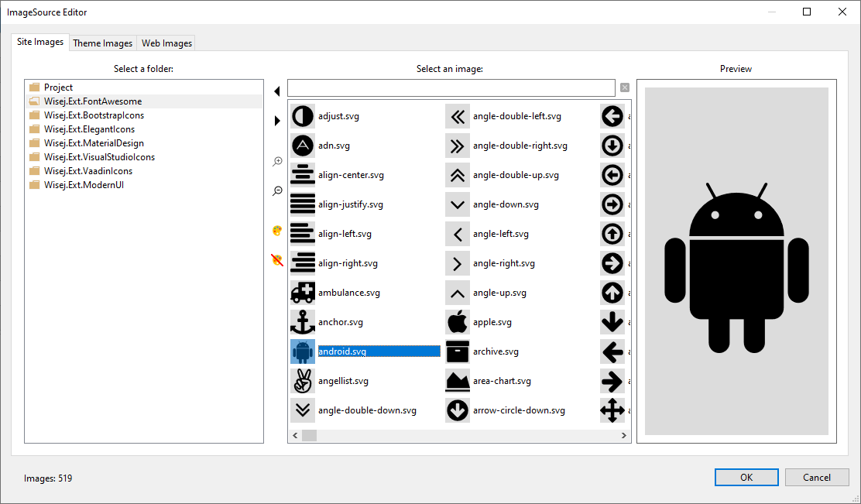The height and width of the screenshot is (504, 861).
Task: Click the horizontal scrollbar thumb
Action: pos(309,435)
